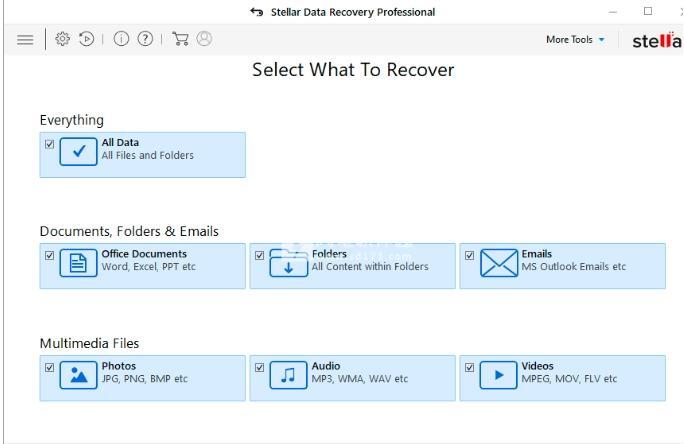Open the hamburger menu

click(25, 40)
